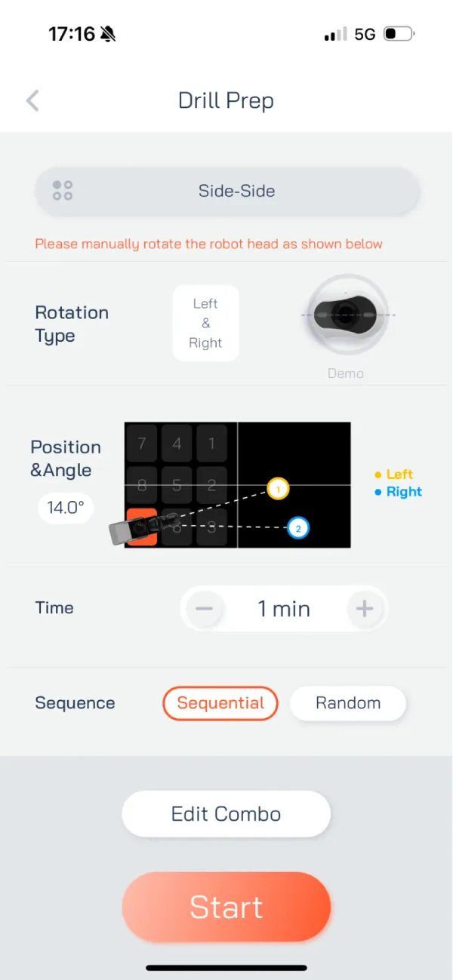The width and height of the screenshot is (453, 980).
Task: Choose Random sequence mode
Action: 348,703
